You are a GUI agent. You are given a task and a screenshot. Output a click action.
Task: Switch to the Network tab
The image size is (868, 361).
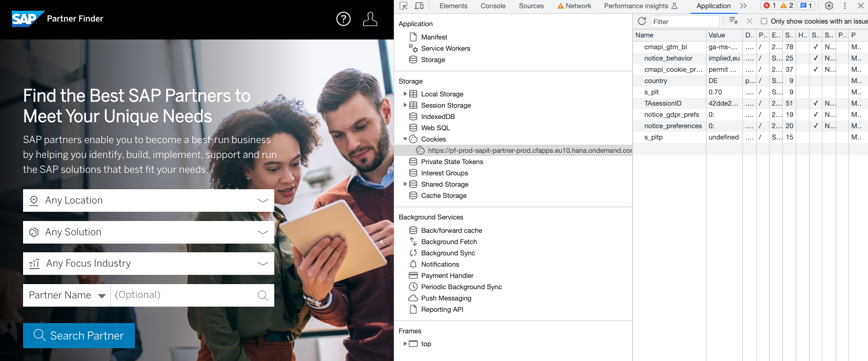point(574,6)
